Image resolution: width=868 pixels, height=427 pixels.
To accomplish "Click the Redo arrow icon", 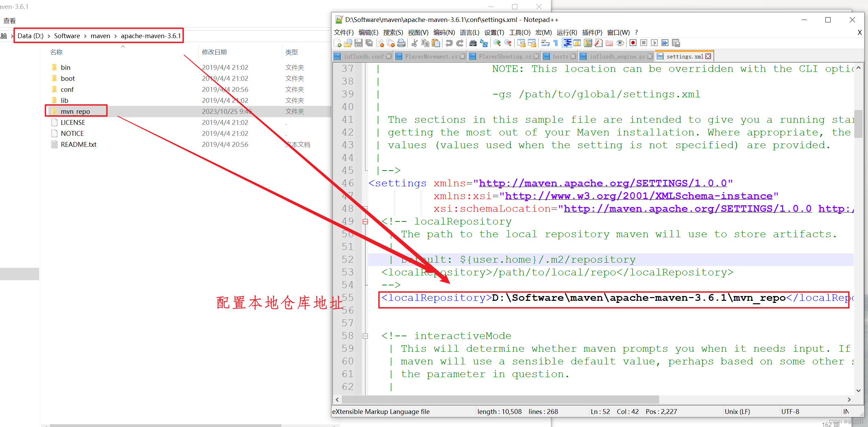I will pos(460,43).
